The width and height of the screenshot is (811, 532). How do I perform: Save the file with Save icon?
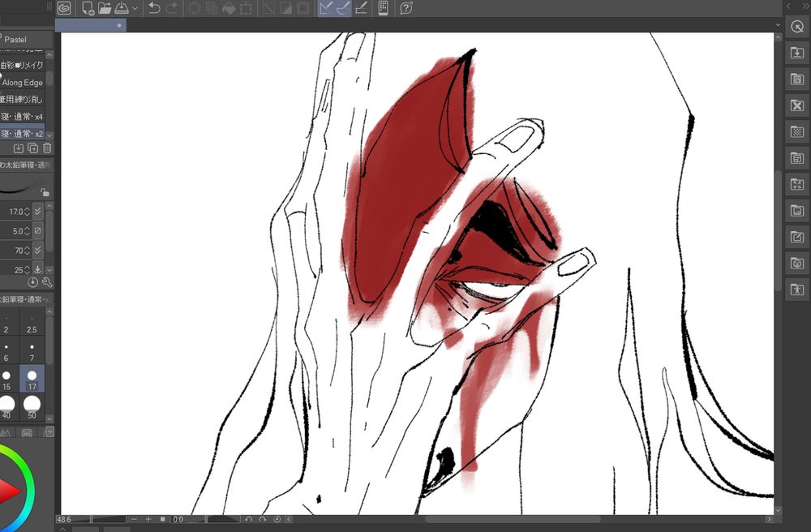point(122,8)
